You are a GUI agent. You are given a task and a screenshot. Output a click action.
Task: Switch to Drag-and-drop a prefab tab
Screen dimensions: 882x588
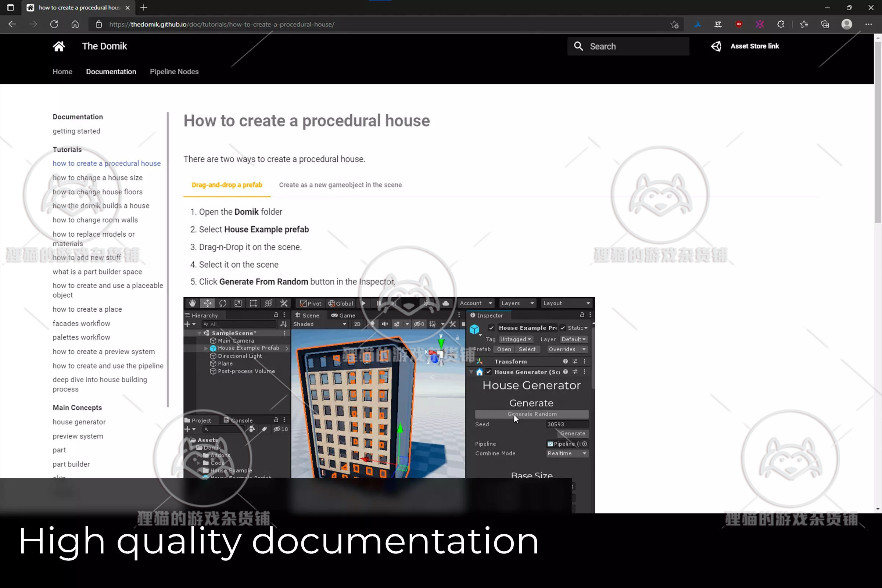226,185
